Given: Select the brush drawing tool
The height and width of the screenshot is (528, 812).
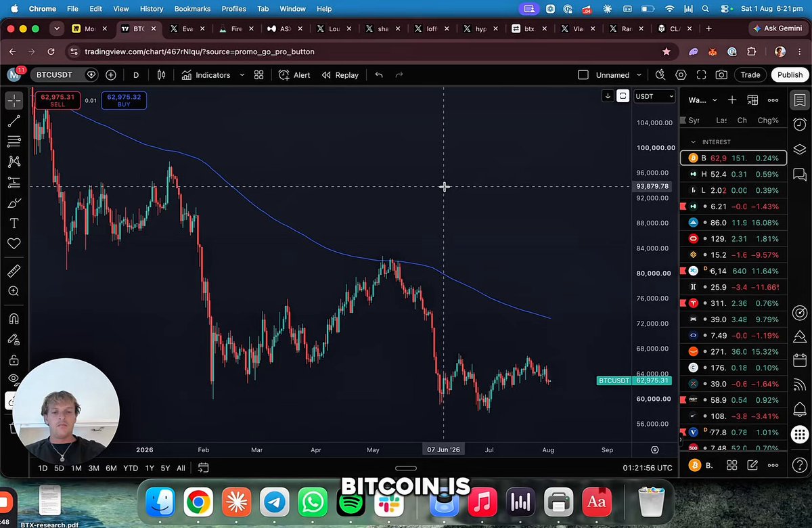Looking at the screenshot, I should [x=14, y=203].
